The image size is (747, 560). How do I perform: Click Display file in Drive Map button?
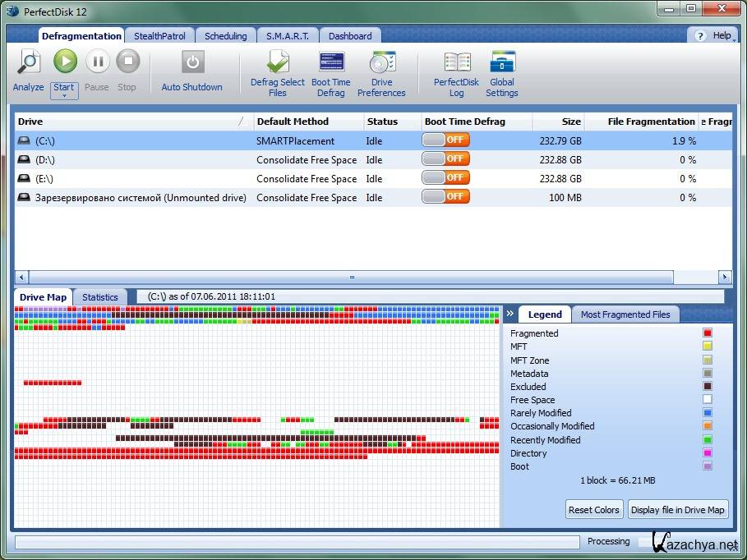[x=677, y=510]
